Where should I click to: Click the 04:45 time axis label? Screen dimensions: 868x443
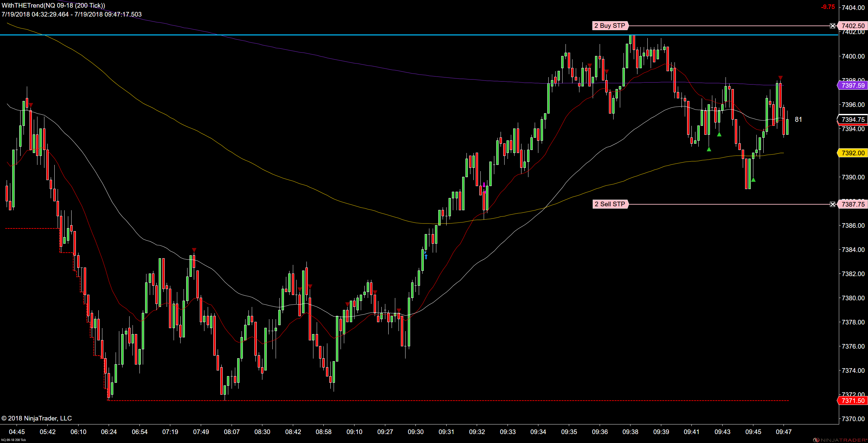(x=17, y=432)
